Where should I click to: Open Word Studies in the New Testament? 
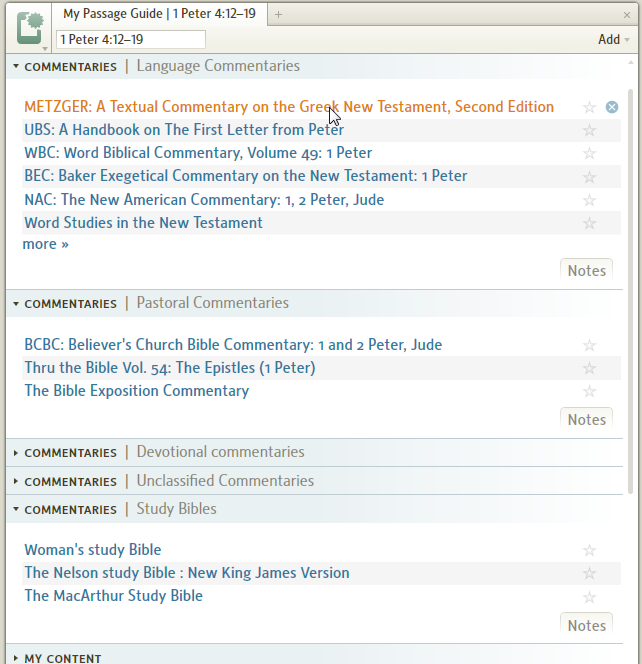pos(143,223)
